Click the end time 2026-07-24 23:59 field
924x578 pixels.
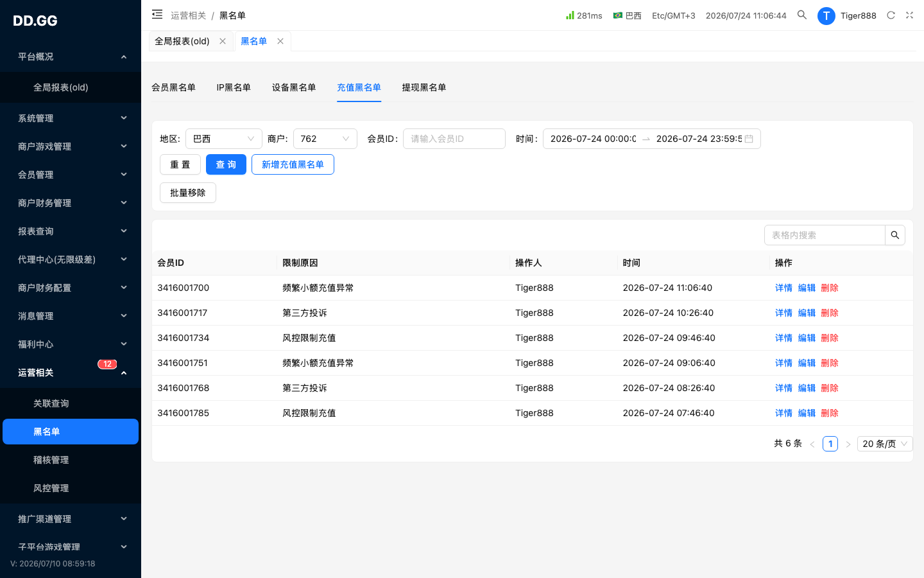699,139
